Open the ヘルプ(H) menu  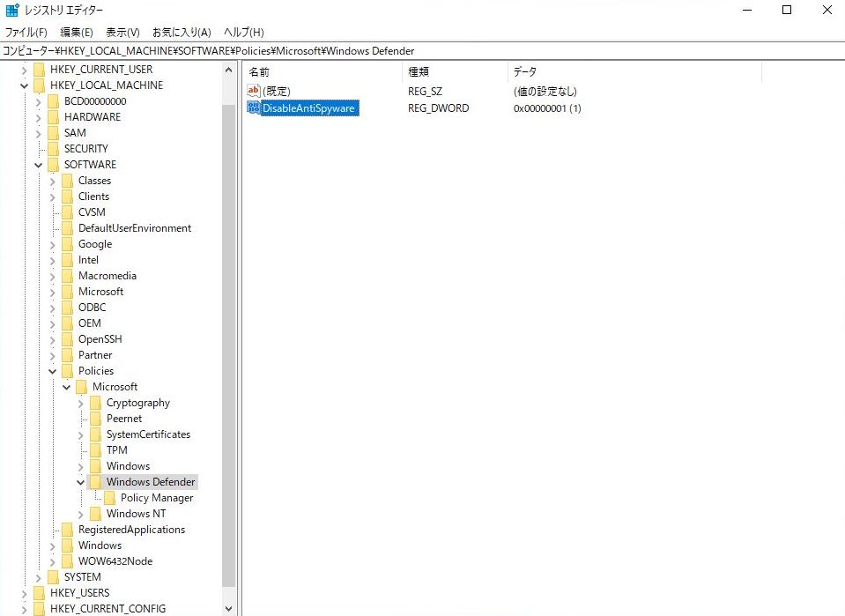[243, 33]
